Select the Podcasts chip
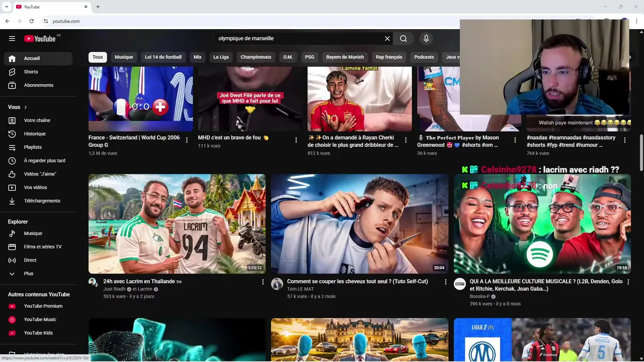The width and height of the screenshot is (644, 362). (x=424, y=57)
